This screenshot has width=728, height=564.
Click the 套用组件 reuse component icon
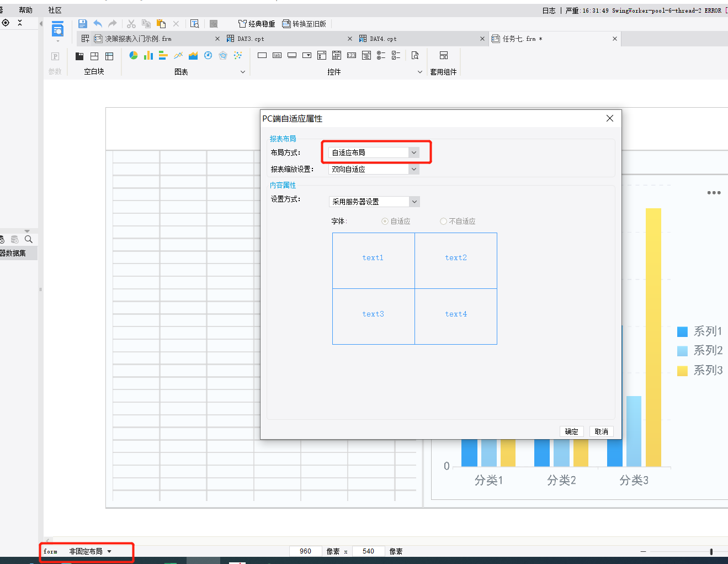444,55
